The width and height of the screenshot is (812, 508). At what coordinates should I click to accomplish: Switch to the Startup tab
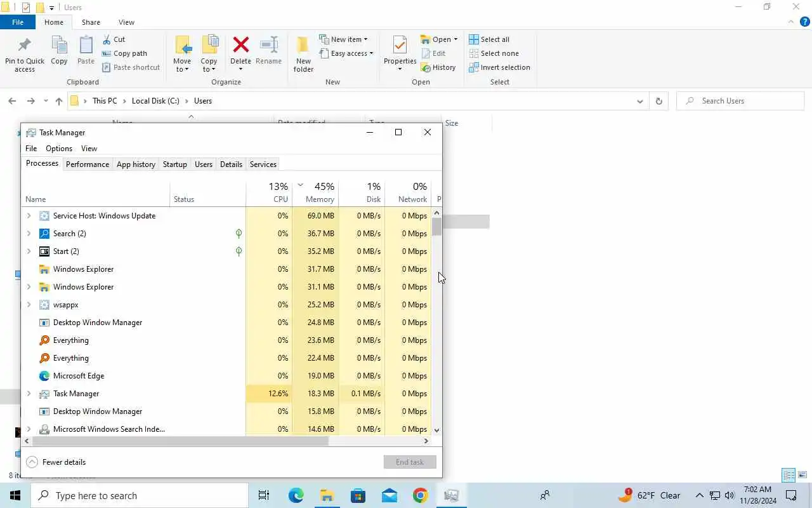pyautogui.click(x=175, y=164)
